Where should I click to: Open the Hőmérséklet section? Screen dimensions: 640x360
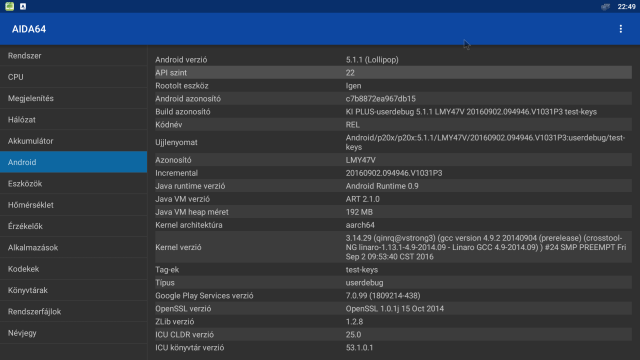73,204
